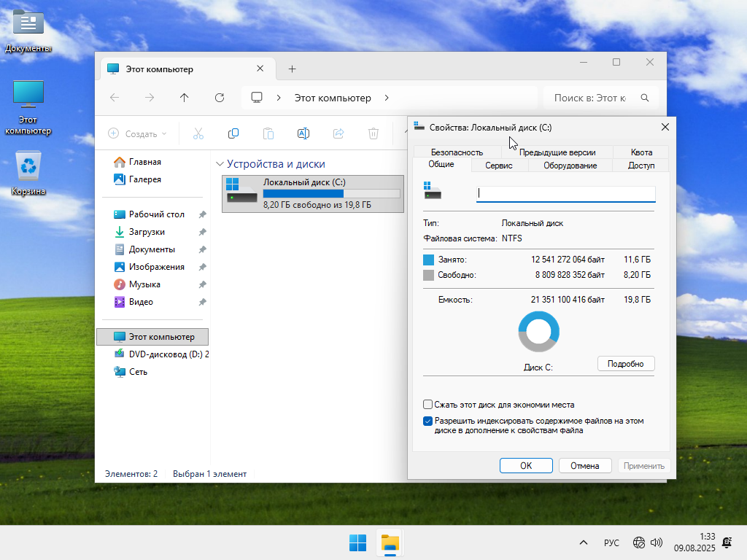
Task: Click File Explorer icon in the taskbar
Action: coord(390,542)
